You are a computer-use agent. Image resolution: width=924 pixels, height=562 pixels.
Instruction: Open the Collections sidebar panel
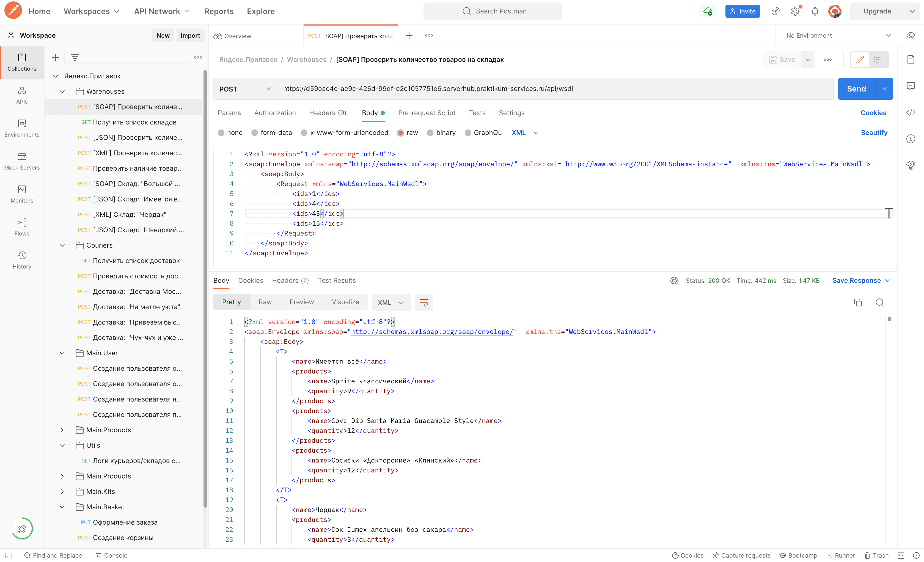(x=22, y=62)
